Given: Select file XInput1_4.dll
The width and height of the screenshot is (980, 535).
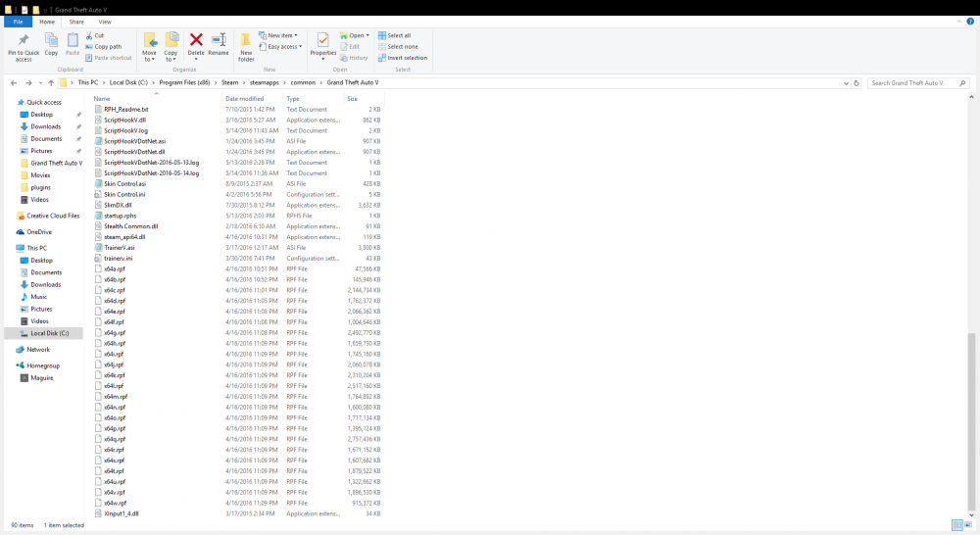Looking at the screenshot, I should (122, 513).
